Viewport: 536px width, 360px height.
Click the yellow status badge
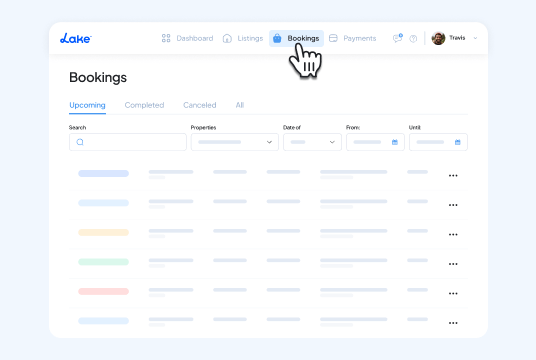[104, 232]
